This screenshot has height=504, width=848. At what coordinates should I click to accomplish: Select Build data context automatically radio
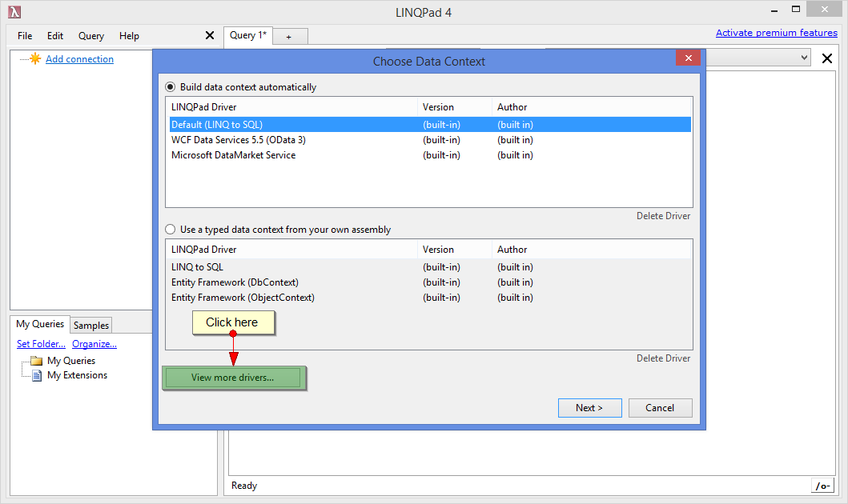(171, 87)
